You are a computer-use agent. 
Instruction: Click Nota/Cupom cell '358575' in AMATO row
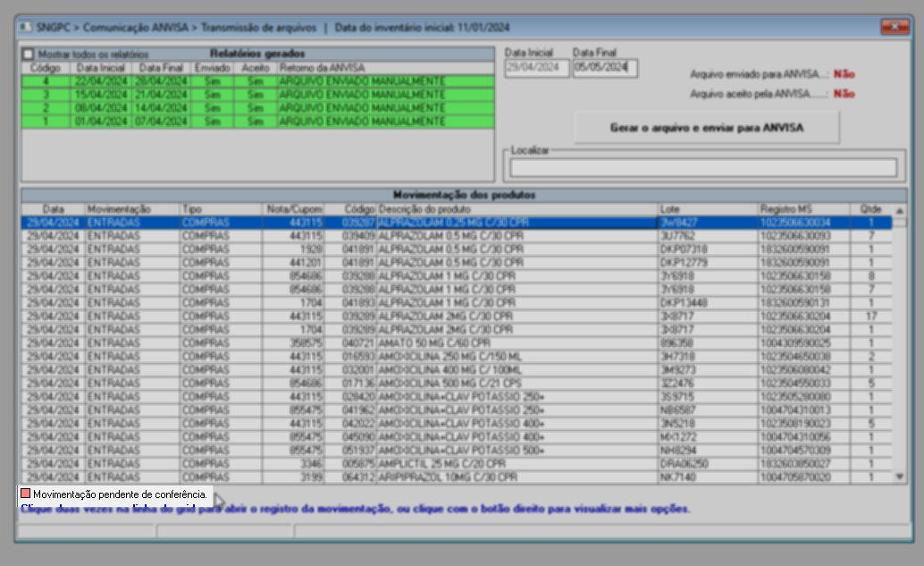pyautogui.click(x=293, y=343)
